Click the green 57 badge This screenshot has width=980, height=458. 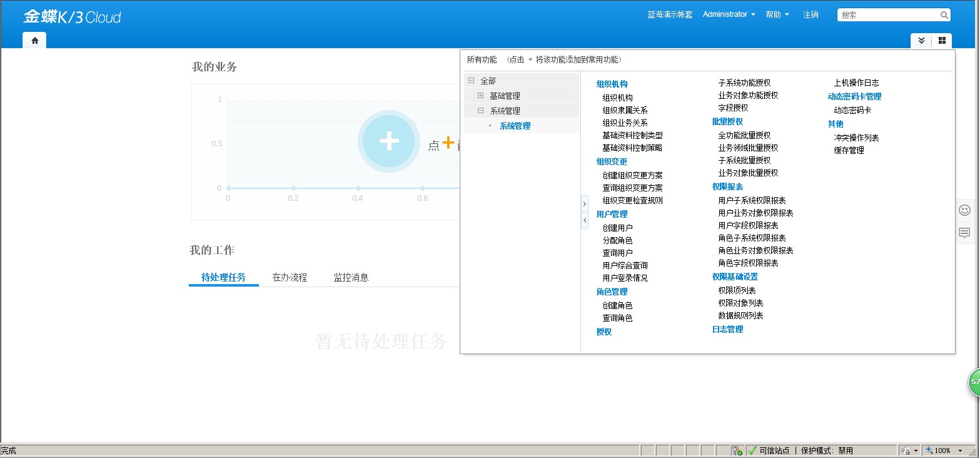(x=974, y=382)
